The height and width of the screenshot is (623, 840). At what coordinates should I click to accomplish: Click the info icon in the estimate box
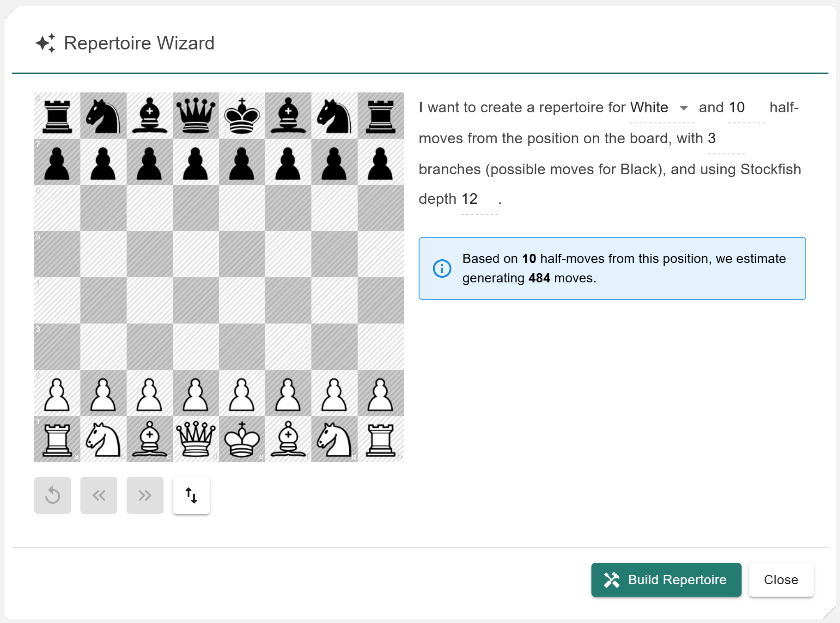(x=442, y=269)
